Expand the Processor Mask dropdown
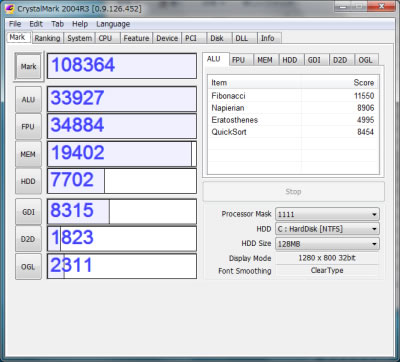This screenshot has width=400, height=362. 327,214
